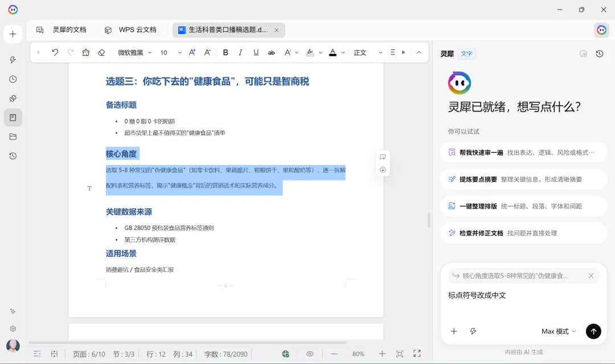Open the folder sidebar icon
The width and height of the screenshot is (615, 364).
tap(13, 136)
